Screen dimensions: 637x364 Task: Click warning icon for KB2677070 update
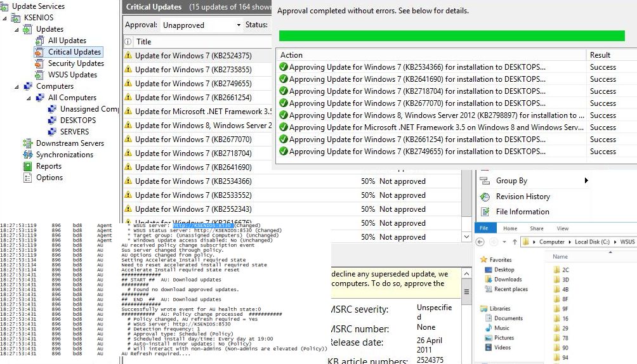coord(128,139)
